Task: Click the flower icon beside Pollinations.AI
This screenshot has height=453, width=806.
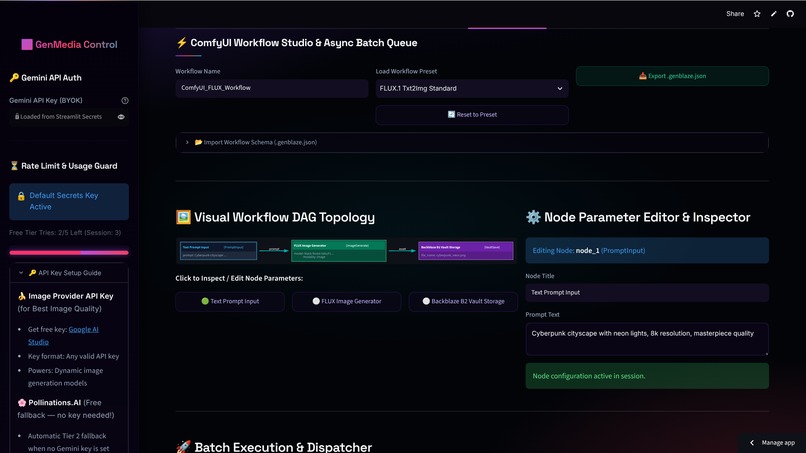Action: 22,403
